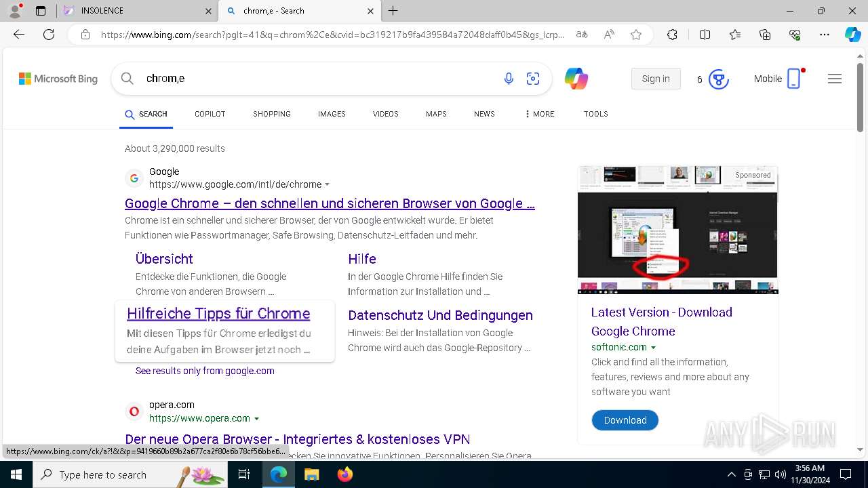The width and height of the screenshot is (868, 488).
Task: Open Edge Settings and more menu
Action: pos(825,35)
